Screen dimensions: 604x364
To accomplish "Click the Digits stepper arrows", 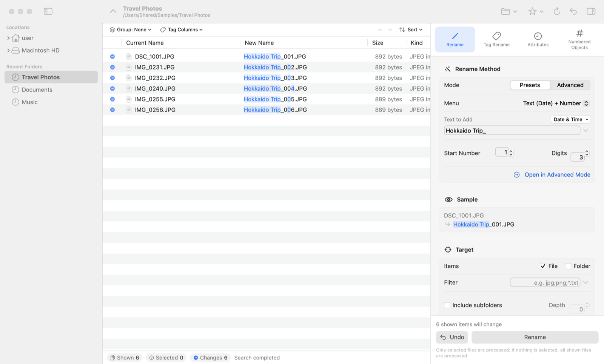I will tap(587, 153).
